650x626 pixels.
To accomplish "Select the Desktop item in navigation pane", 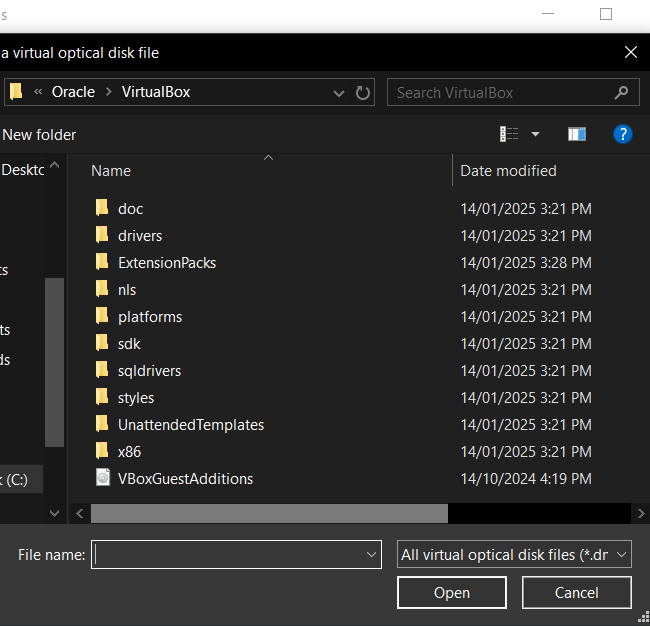I will pyautogui.click(x=22, y=170).
